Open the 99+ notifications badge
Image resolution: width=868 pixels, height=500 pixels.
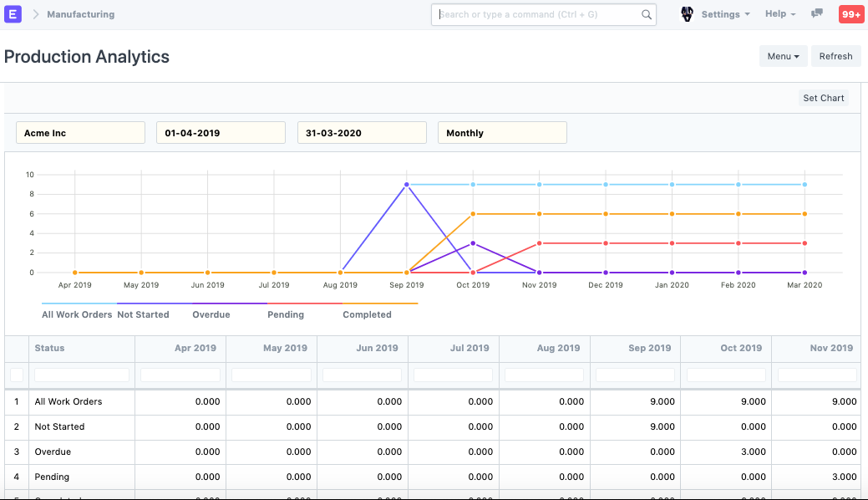tap(850, 14)
